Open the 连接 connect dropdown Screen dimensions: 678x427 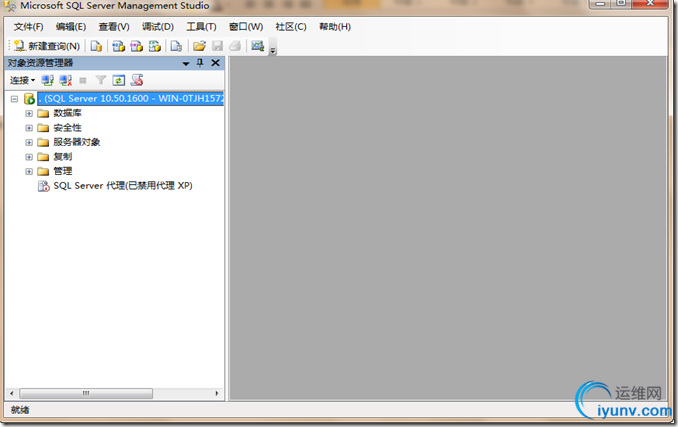pos(22,80)
